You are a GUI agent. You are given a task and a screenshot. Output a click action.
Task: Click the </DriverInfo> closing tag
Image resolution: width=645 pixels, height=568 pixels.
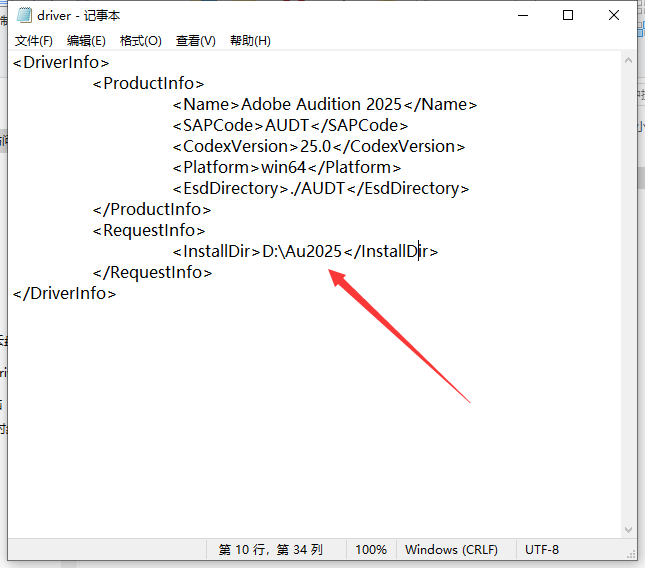65,293
